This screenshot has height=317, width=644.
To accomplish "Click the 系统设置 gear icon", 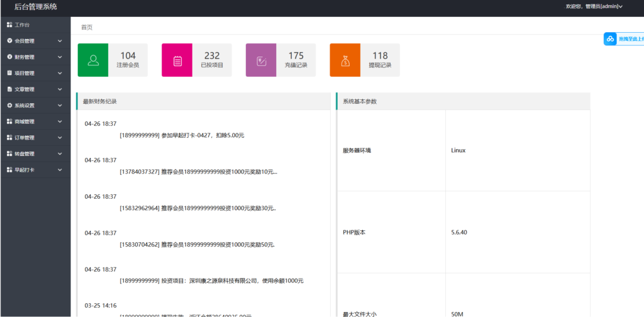I will (x=9, y=106).
